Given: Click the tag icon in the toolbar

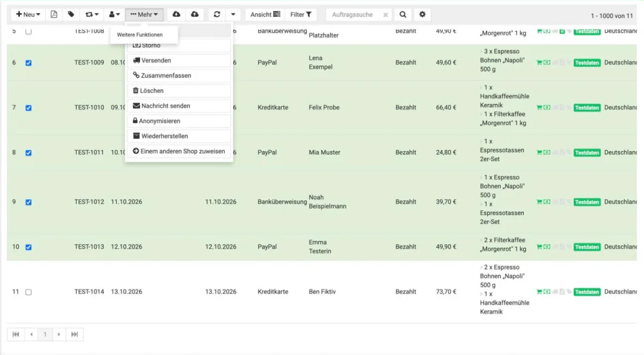Looking at the screenshot, I should click(71, 14).
